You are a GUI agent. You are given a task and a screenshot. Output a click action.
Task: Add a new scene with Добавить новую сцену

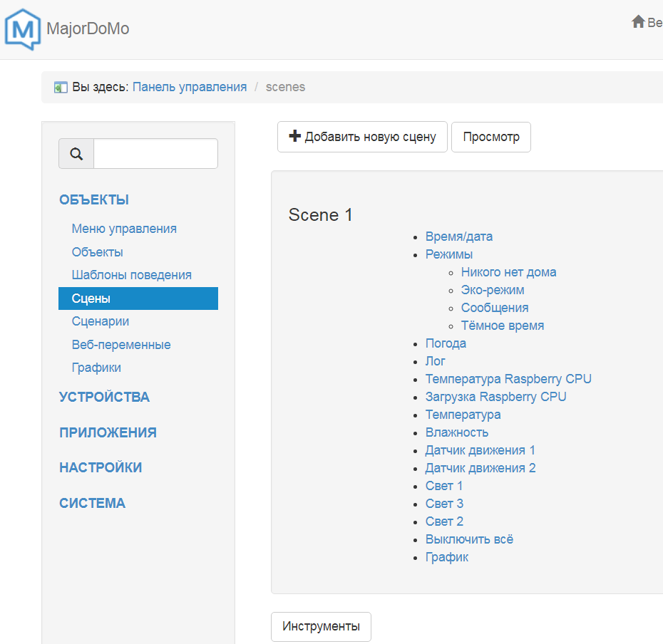click(x=362, y=137)
